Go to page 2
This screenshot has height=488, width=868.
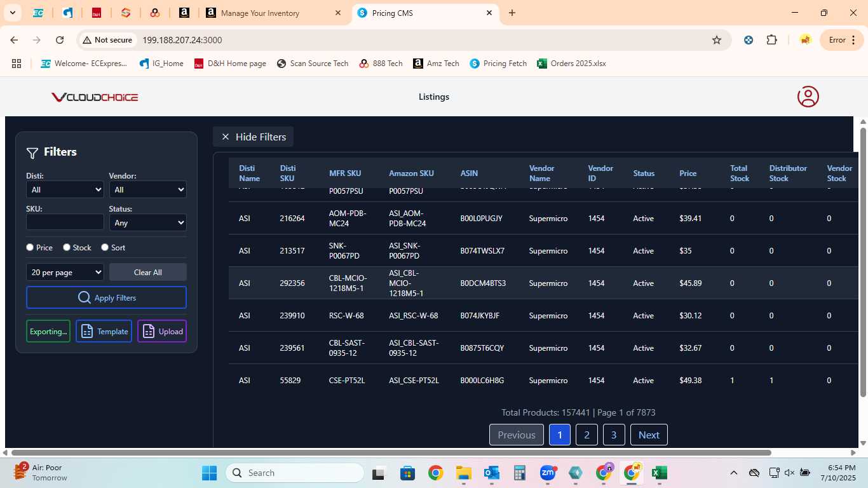(587, 435)
